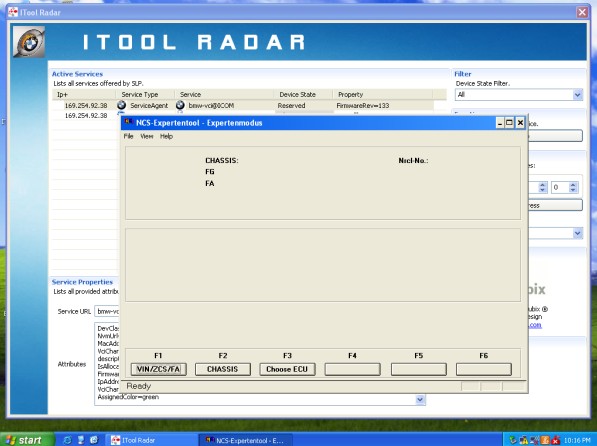This screenshot has height=446, width=597.
Task: Open the Help menu in NCS-Expertentool
Action: [166, 136]
